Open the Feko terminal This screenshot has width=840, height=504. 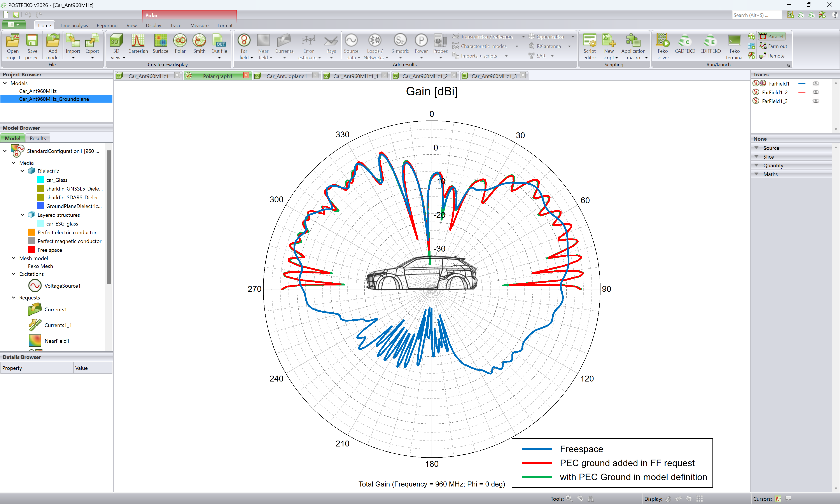coord(734,47)
